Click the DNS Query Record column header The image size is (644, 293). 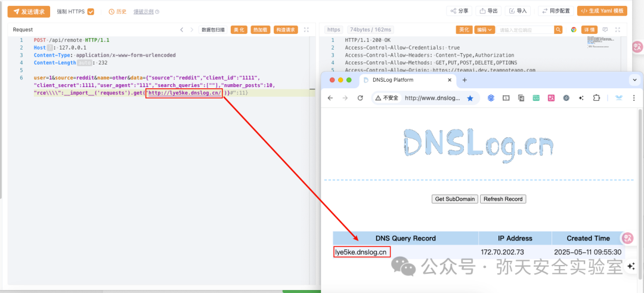(x=406, y=238)
